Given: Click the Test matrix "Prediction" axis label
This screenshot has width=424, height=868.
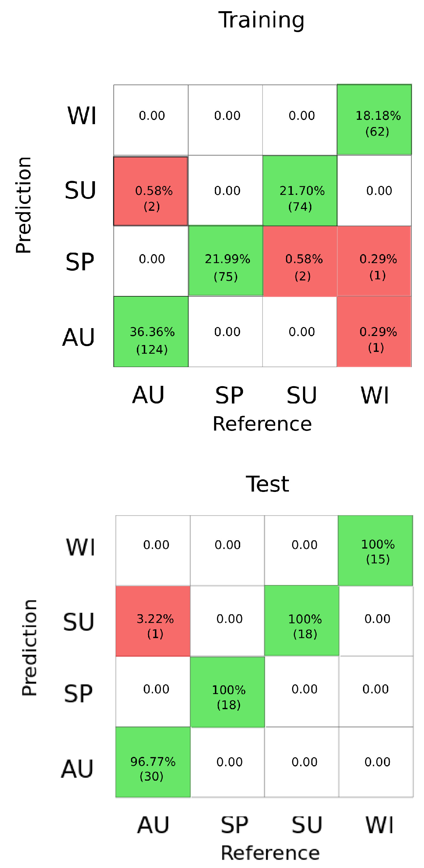Looking at the screenshot, I should tap(29, 647).
